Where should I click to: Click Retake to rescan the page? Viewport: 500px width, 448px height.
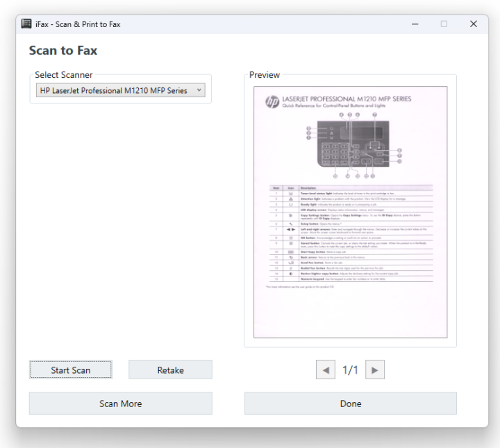click(x=170, y=370)
